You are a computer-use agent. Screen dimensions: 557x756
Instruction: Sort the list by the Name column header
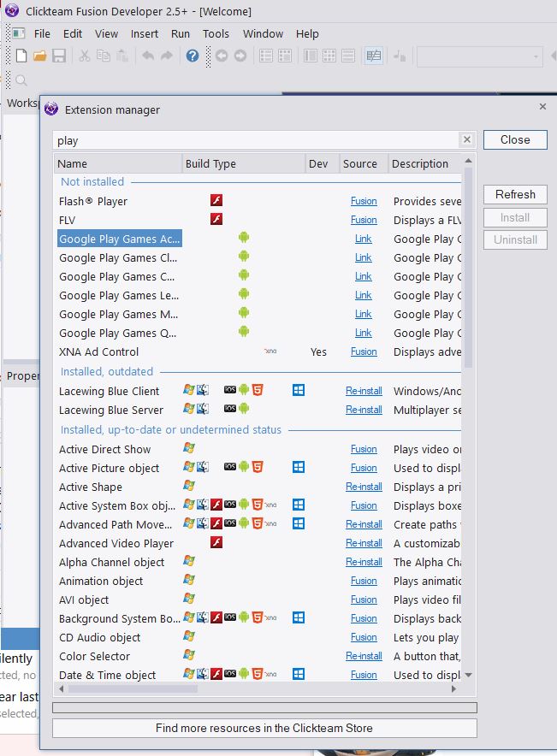point(118,163)
